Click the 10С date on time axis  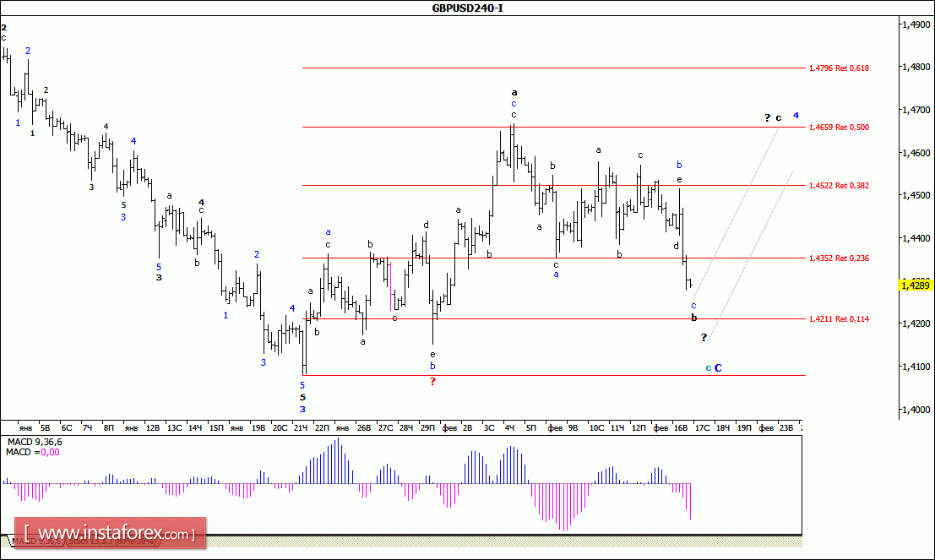596,427
